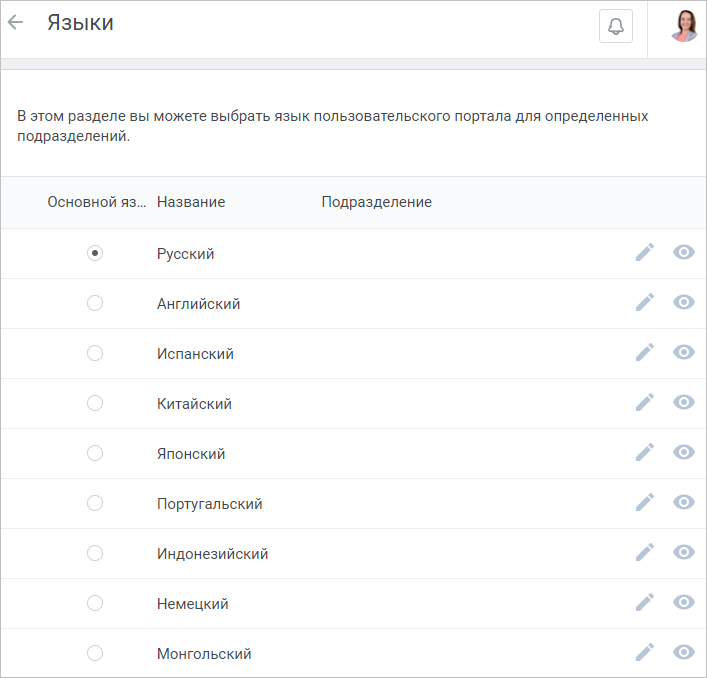The image size is (707, 678).
Task: Hide the Индонезийский language via eye icon
Action: (684, 552)
